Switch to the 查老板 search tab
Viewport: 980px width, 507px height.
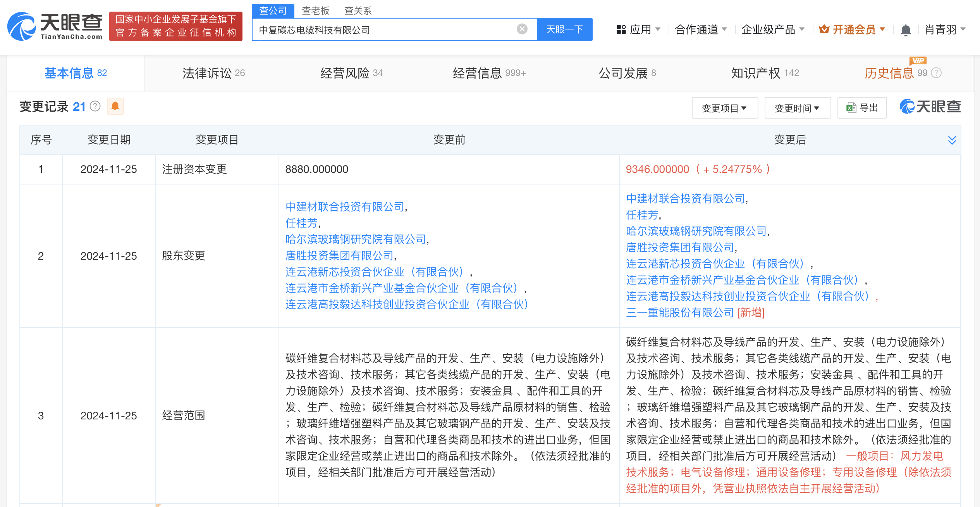pos(315,11)
